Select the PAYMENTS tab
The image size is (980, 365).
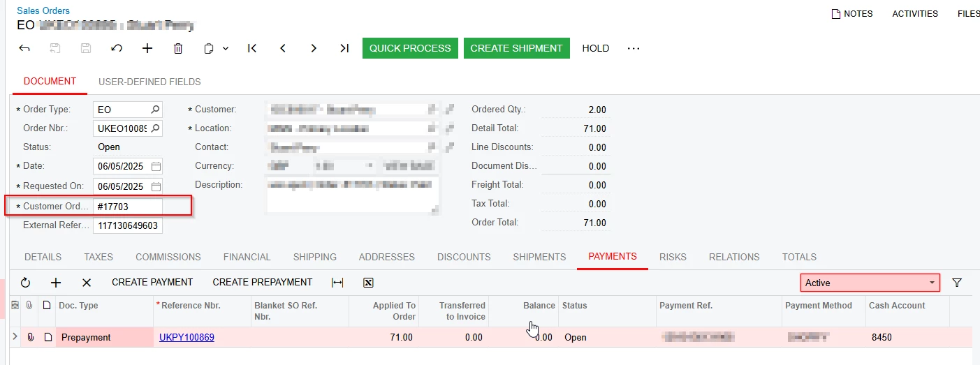click(x=613, y=256)
